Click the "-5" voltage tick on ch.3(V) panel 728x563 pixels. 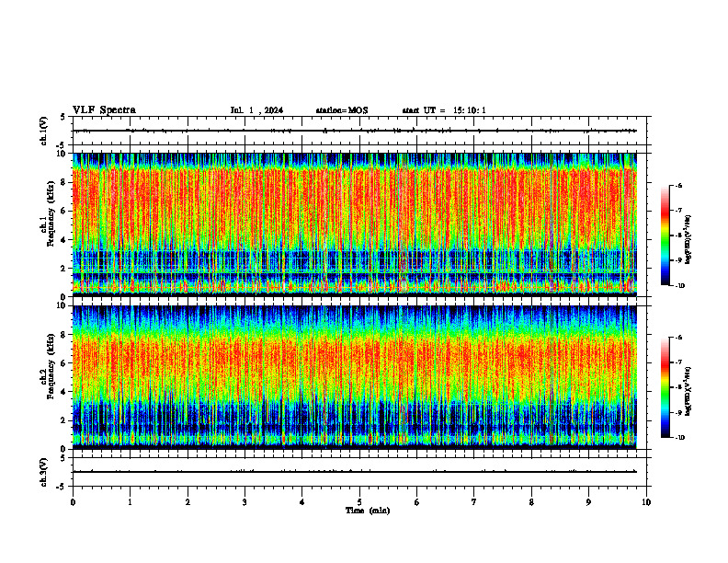pyautogui.click(x=62, y=487)
